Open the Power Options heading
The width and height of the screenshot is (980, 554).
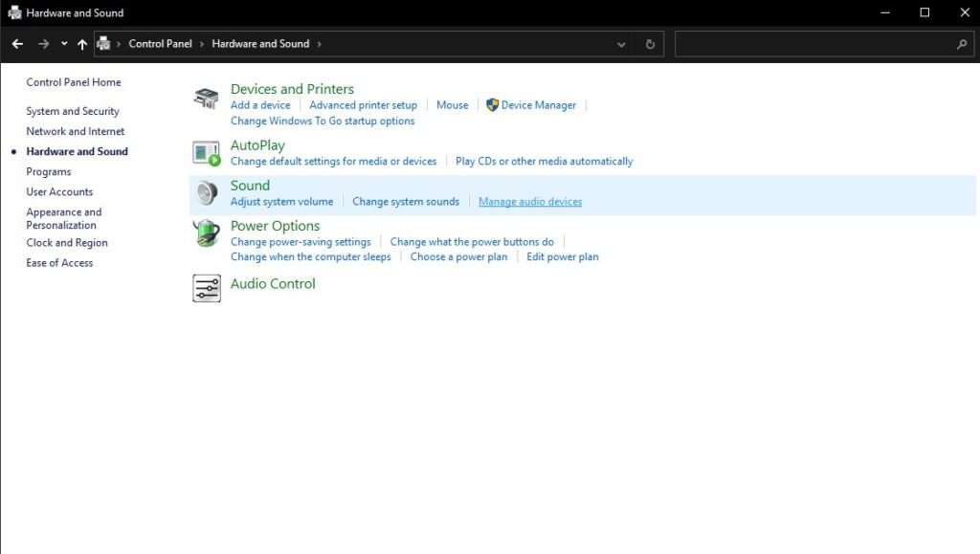275,226
